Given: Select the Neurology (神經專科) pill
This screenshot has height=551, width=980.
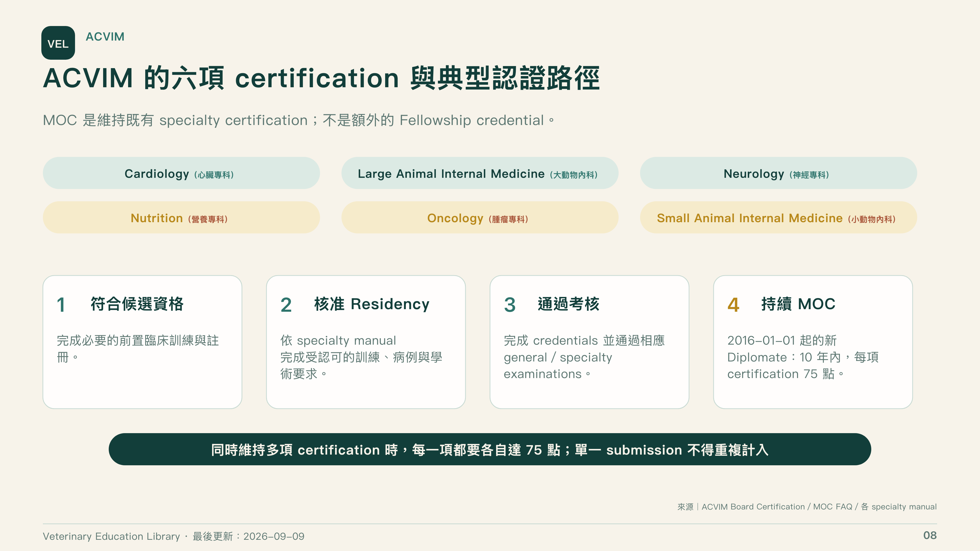Looking at the screenshot, I should tap(778, 173).
